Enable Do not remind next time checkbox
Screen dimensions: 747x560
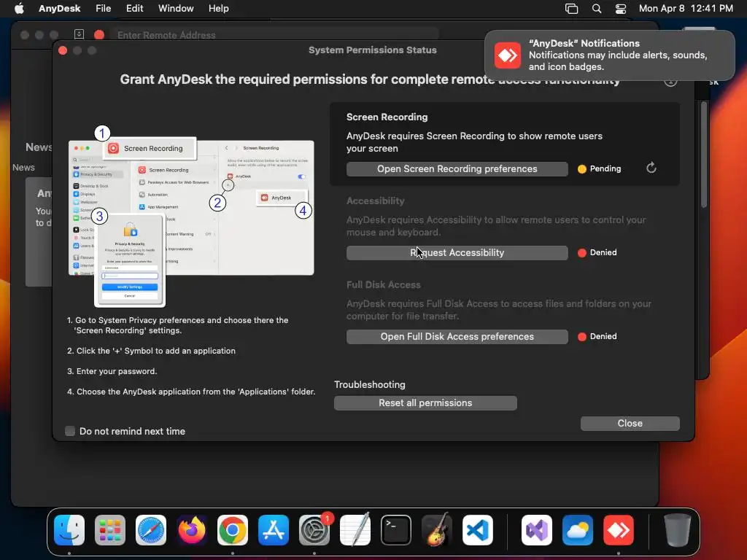[70, 431]
